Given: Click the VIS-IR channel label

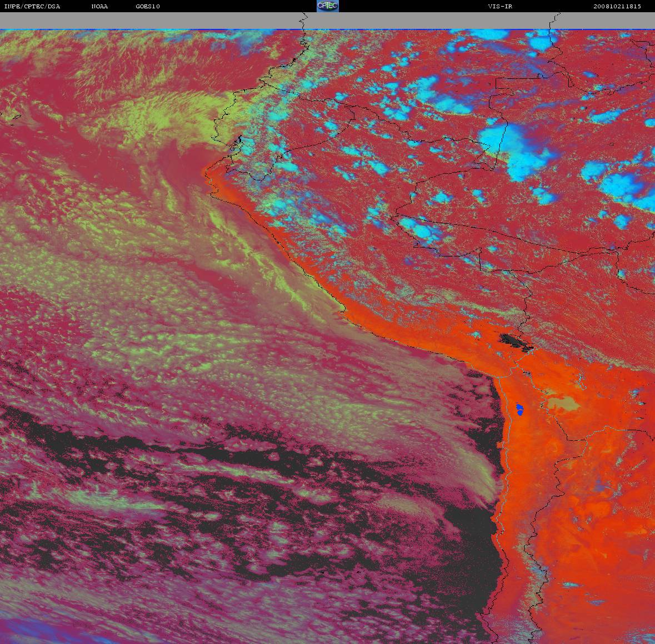Looking at the screenshot, I should pos(500,6).
